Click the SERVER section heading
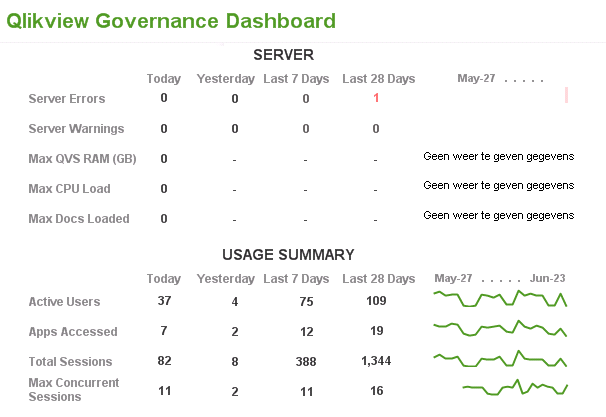 tap(283, 55)
